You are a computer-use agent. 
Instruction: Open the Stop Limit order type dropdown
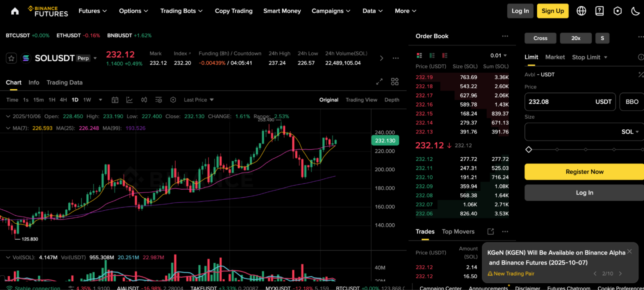pos(589,57)
